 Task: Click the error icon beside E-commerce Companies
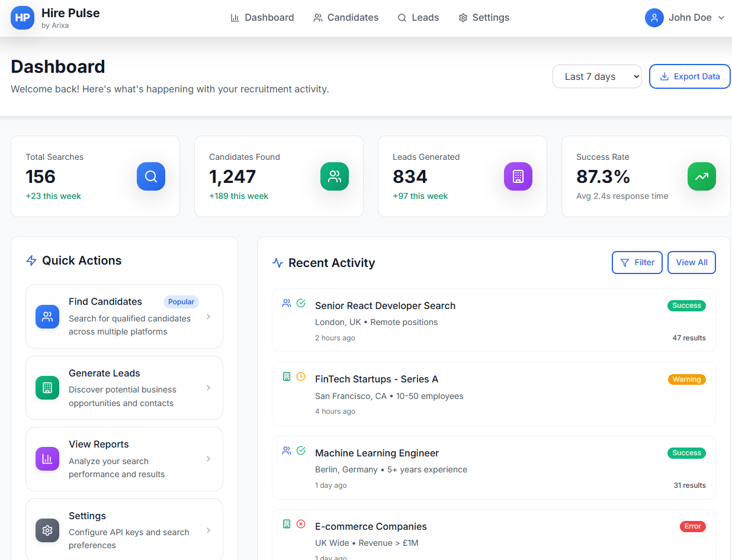click(301, 524)
